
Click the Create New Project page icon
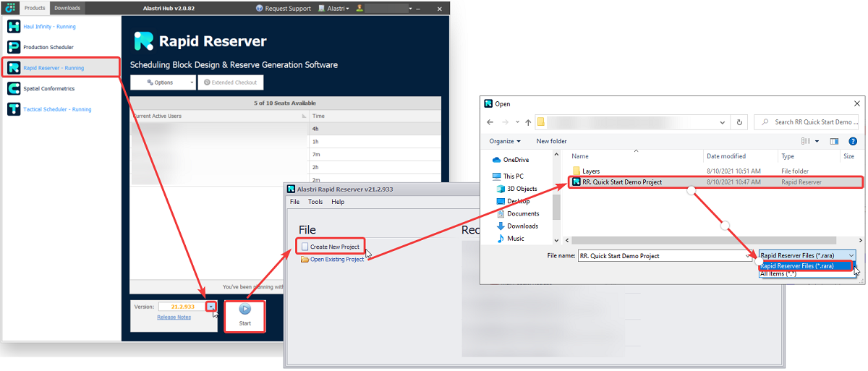tap(305, 247)
